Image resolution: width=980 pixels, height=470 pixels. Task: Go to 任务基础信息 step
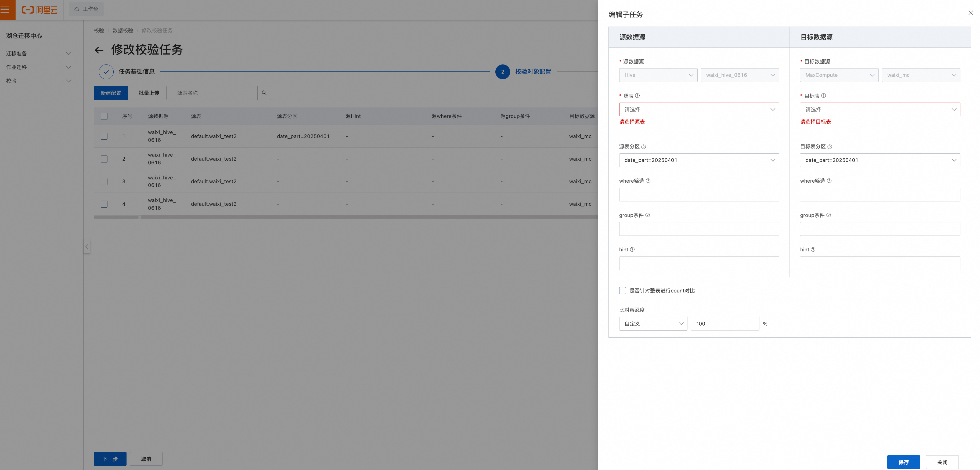pyautogui.click(x=136, y=72)
